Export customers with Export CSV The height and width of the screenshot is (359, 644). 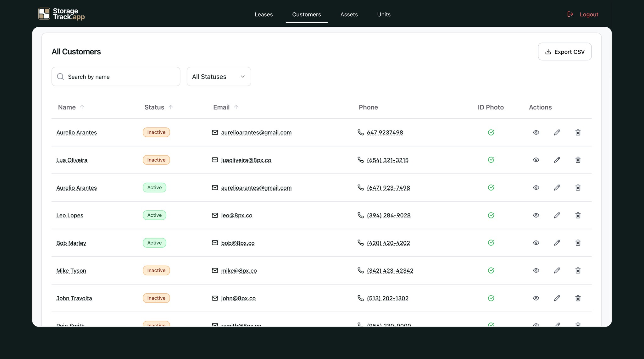[x=564, y=52]
